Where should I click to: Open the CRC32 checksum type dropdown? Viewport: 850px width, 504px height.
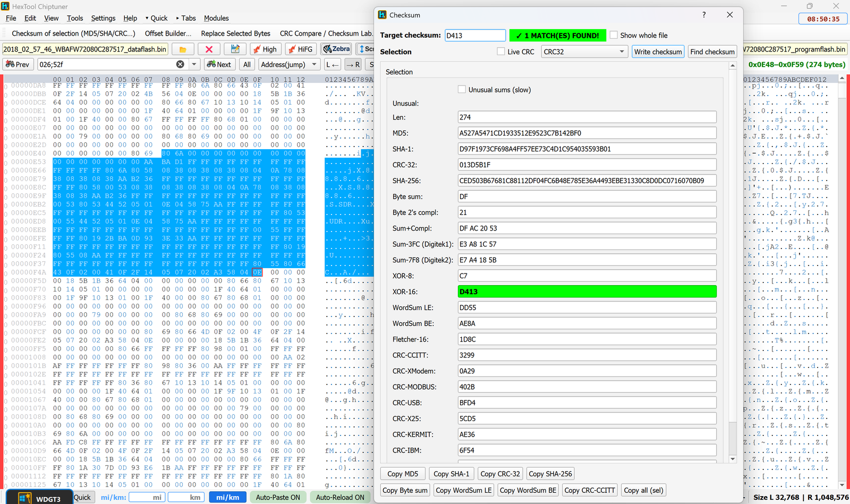(x=622, y=51)
